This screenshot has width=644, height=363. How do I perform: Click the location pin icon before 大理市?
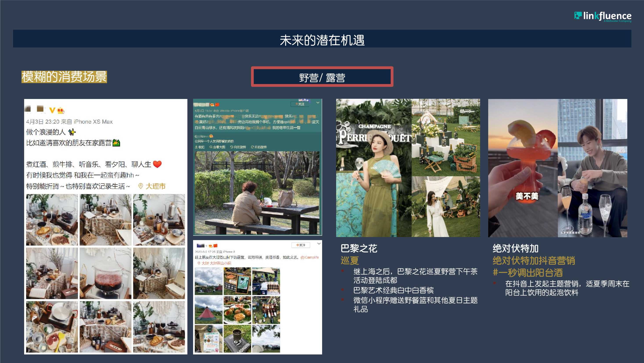click(x=141, y=186)
